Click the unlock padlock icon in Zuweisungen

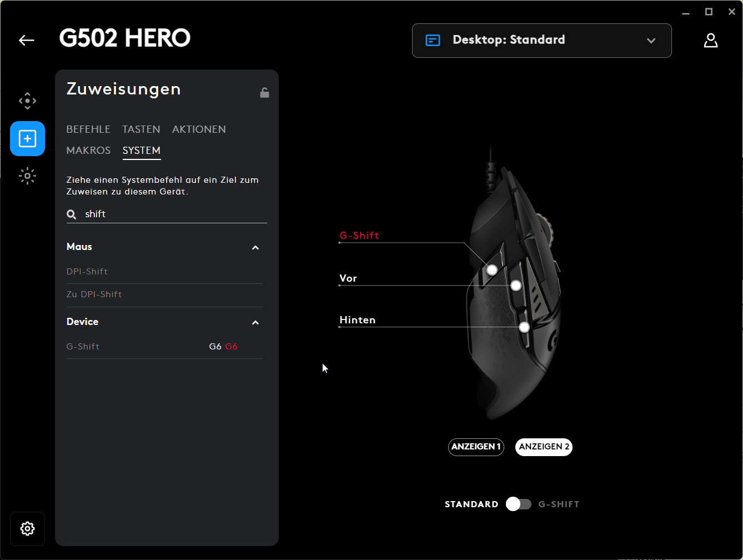click(264, 92)
